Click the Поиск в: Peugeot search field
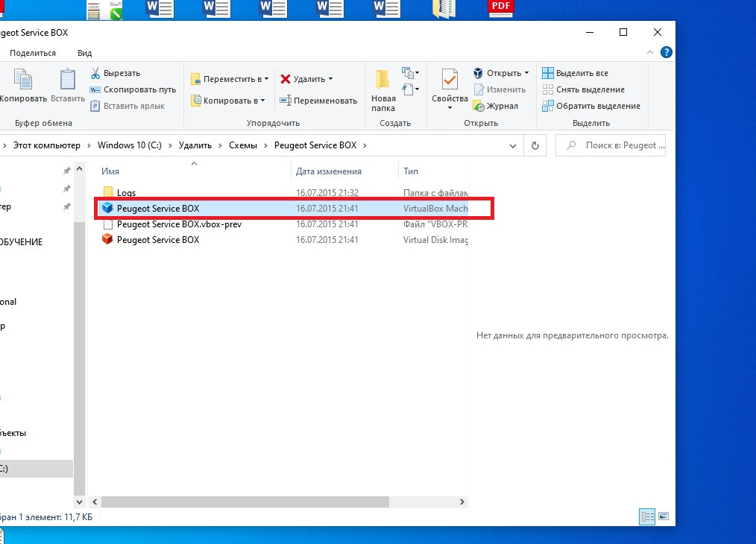The image size is (756, 544). (611, 145)
